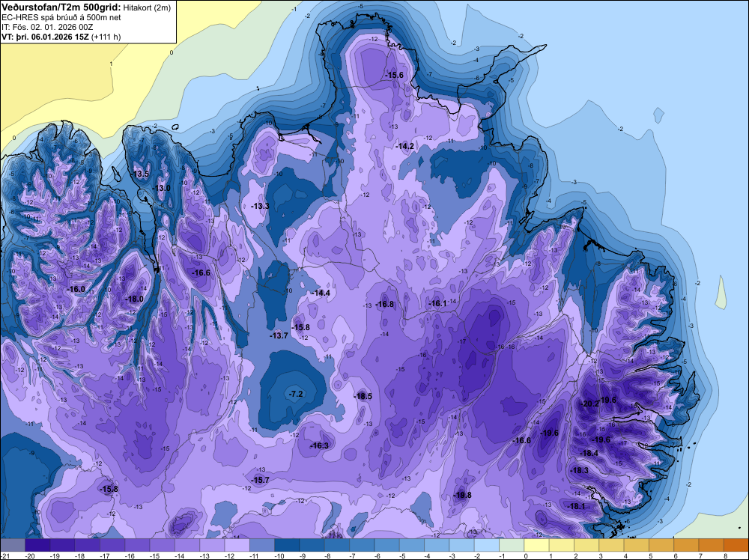Image resolution: width=749 pixels, height=560 pixels.
Task: Select the -16.1 temperature label
Action: (437, 304)
